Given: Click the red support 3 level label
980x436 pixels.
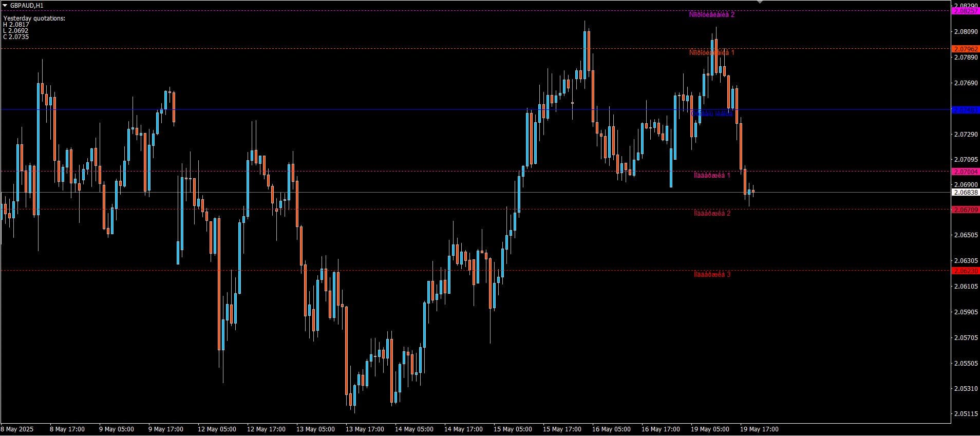Looking at the screenshot, I should (711, 275).
